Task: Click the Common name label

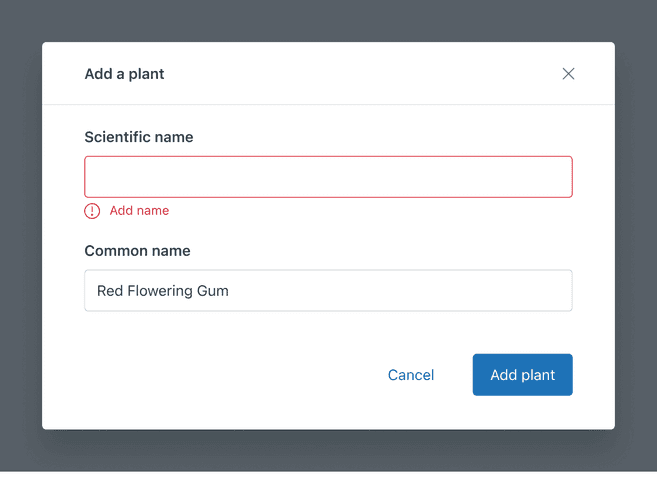Action: pyautogui.click(x=137, y=251)
